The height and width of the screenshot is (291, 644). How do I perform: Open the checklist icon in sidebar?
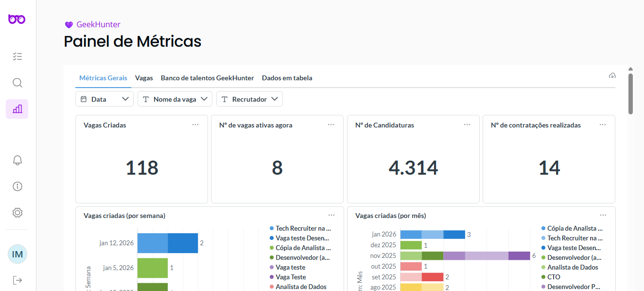coord(17,56)
